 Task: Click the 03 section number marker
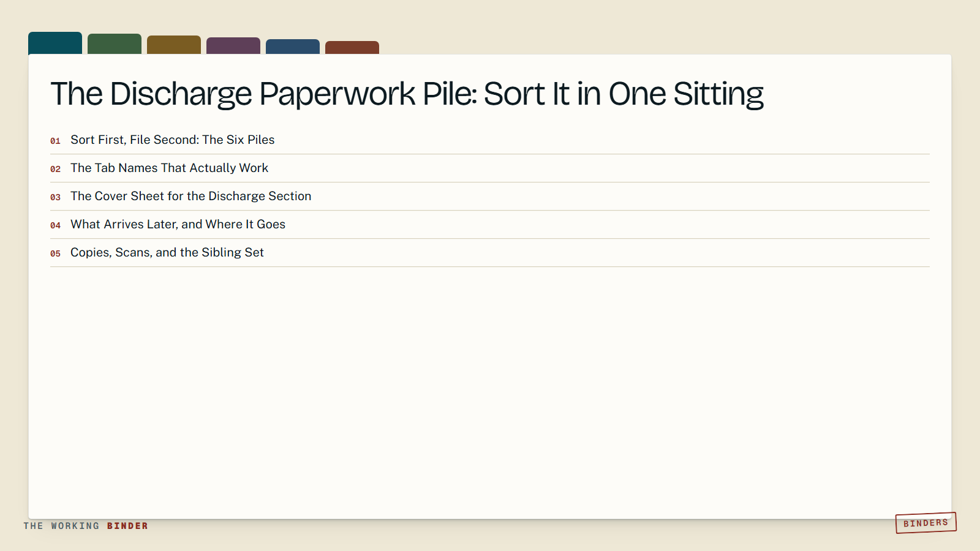pos(55,197)
